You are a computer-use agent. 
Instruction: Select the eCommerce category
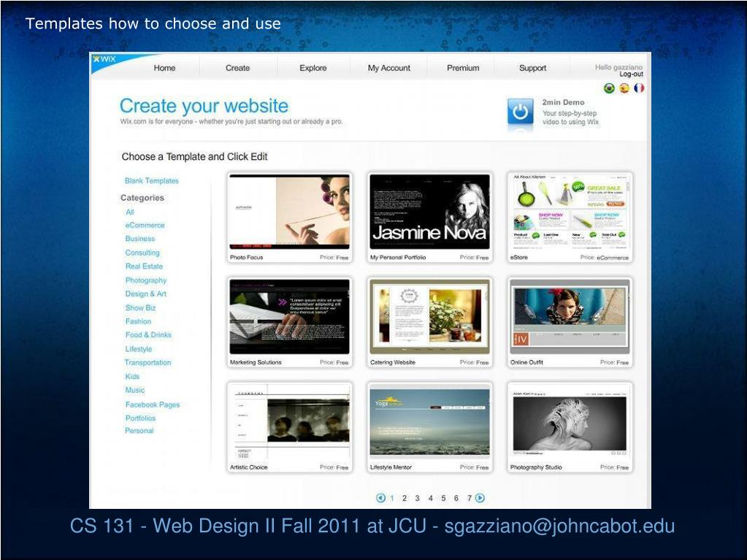(x=145, y=225)
